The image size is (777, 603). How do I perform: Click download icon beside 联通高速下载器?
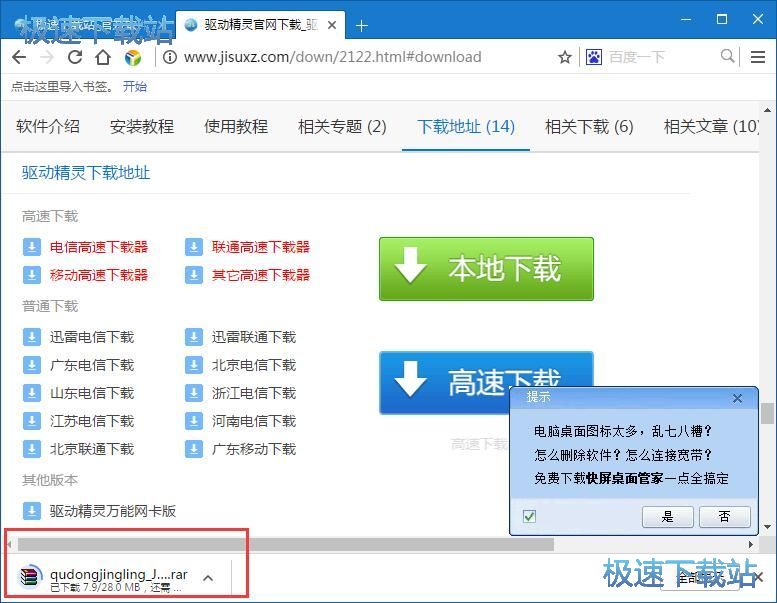(194, 247)
